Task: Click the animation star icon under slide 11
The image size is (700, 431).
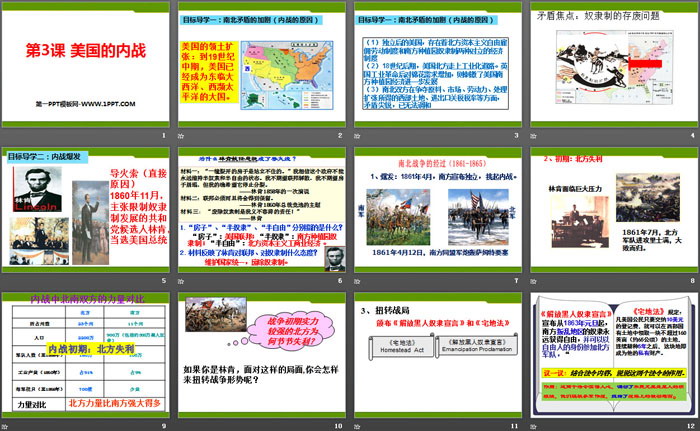Action: [x=355, y=424]
